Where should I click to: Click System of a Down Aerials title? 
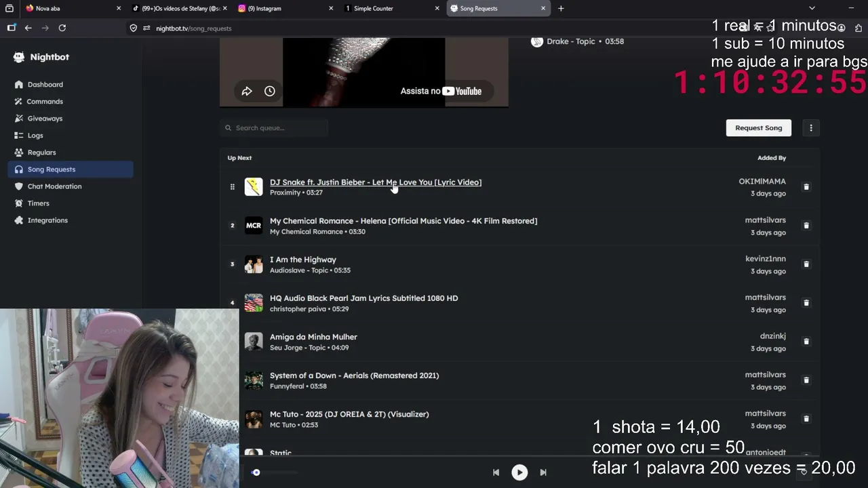tap(355, 375)
